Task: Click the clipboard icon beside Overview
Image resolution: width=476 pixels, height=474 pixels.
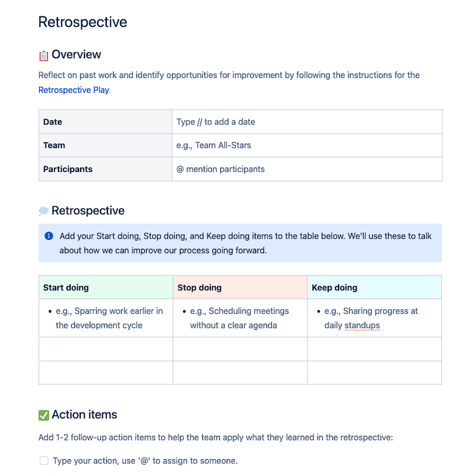Action: pos(44,56)
